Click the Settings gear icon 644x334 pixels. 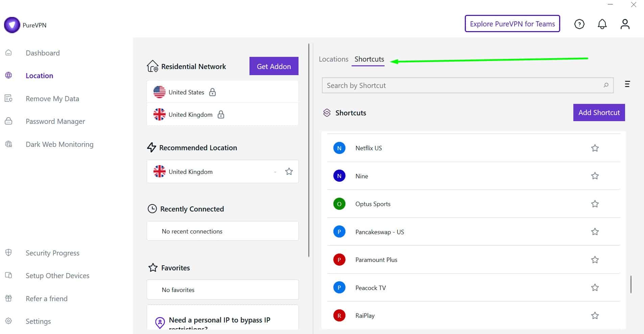pyautogui.click(x=8, y=321)
